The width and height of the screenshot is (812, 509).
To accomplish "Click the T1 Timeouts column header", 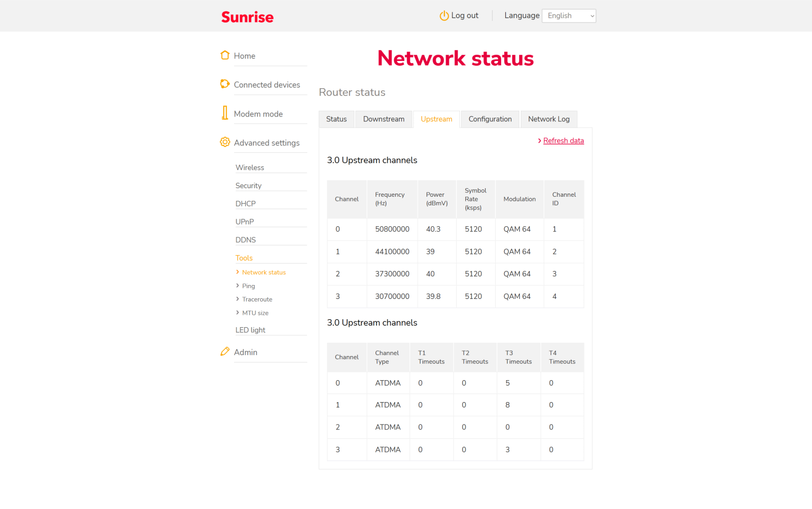I will click(x=431, y=357).
